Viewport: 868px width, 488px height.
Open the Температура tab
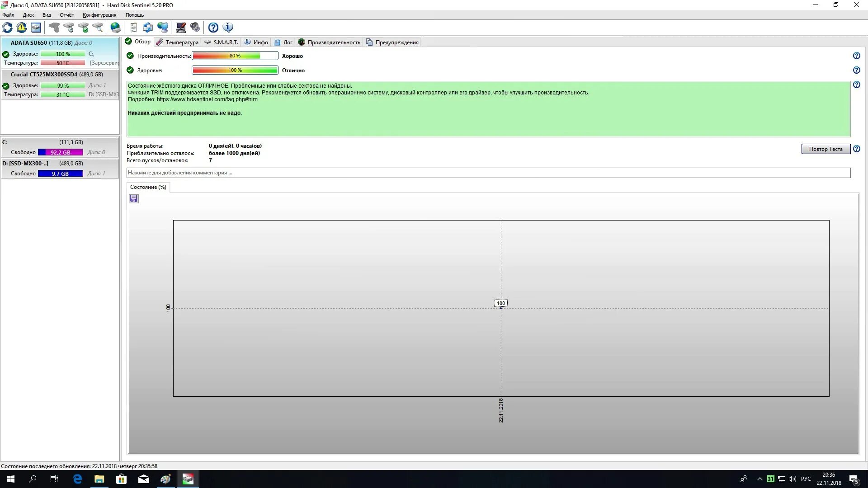(x=177, y=42)
